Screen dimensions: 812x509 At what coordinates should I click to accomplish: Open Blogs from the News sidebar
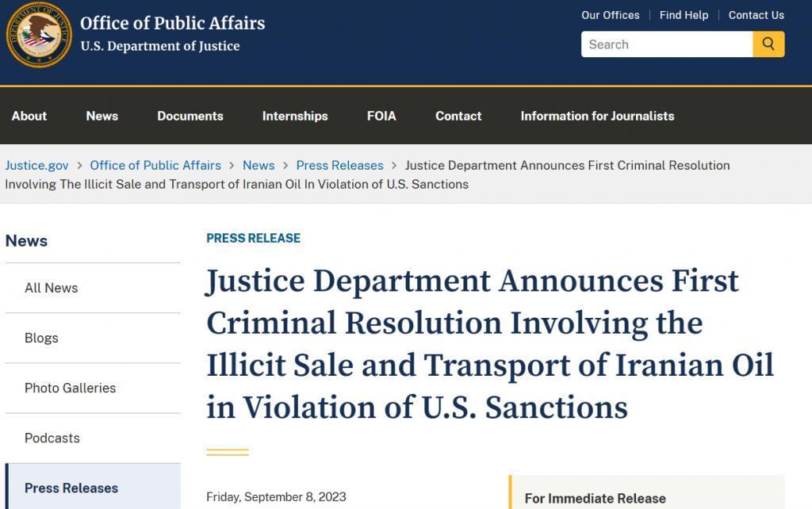(41, 337)
